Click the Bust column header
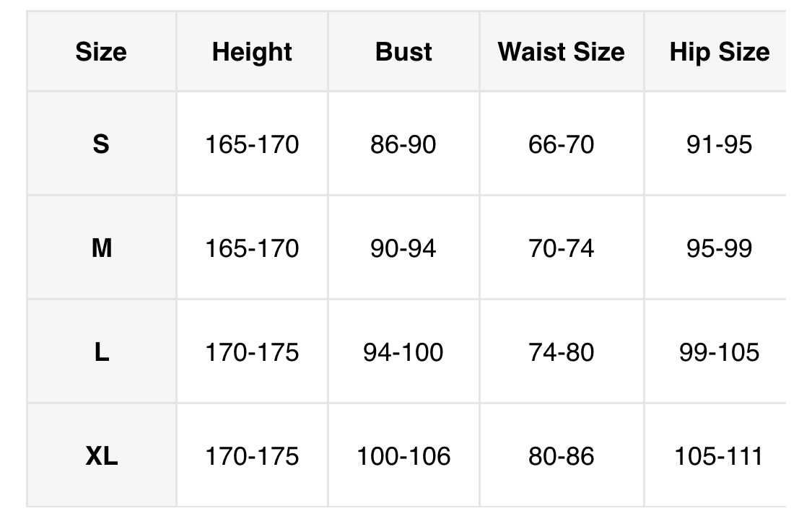 (403, 52)
